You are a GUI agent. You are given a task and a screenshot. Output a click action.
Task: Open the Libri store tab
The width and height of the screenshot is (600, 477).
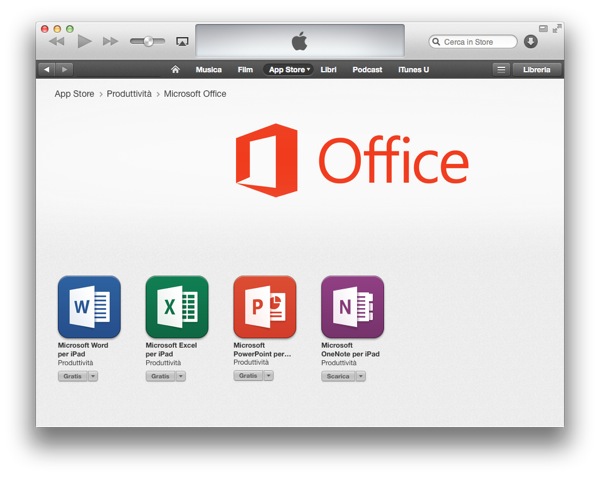[x=328, y=70]
